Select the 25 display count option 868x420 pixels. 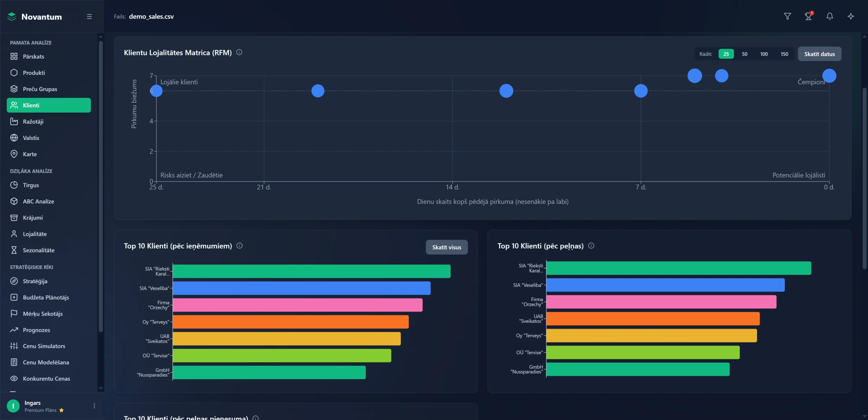point(726,54)
